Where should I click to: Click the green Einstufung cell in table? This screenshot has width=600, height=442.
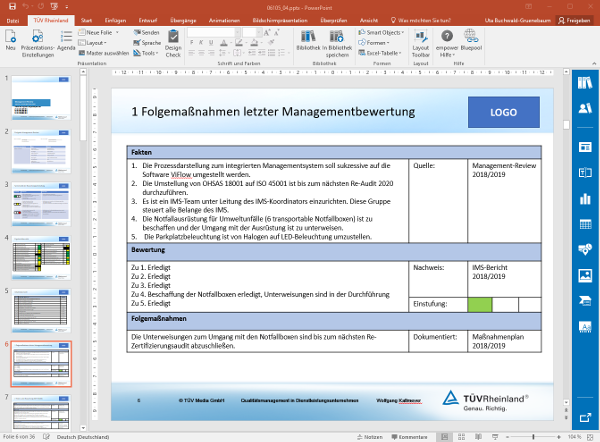point(480,303)
